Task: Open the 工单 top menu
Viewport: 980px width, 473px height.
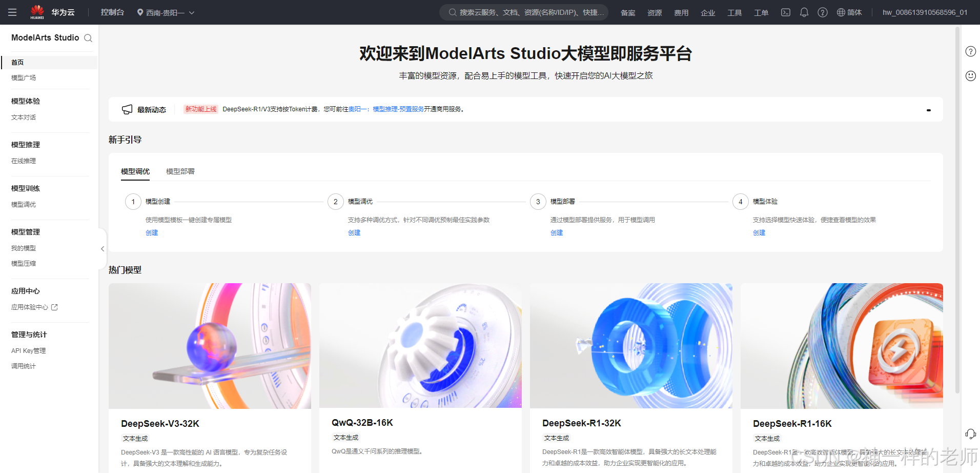Action: [761, 13]
